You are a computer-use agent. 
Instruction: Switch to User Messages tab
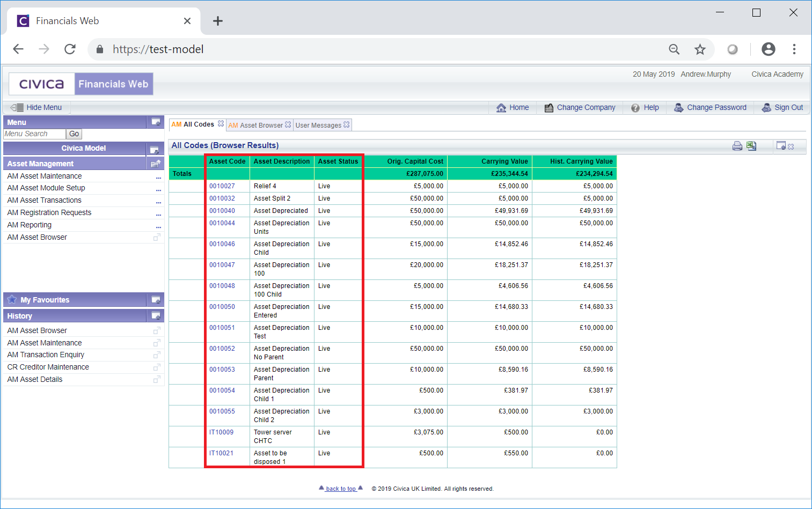point(318,125)
